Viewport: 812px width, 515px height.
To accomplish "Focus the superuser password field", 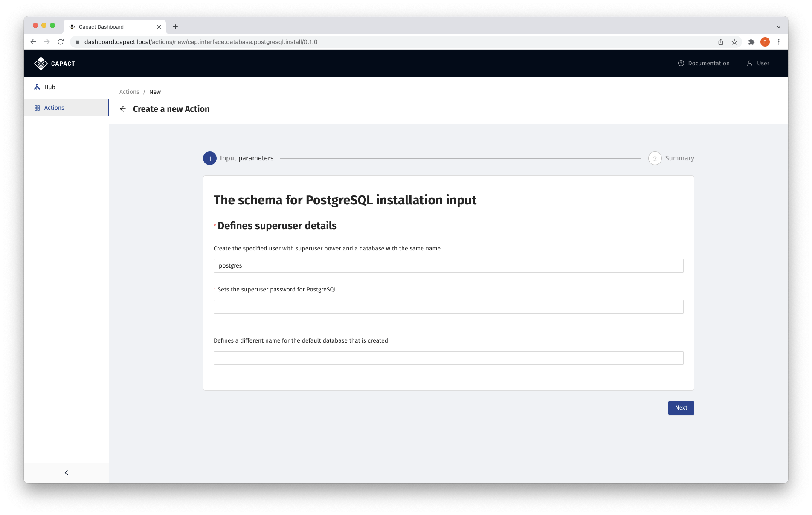I will tap(448, 306).
